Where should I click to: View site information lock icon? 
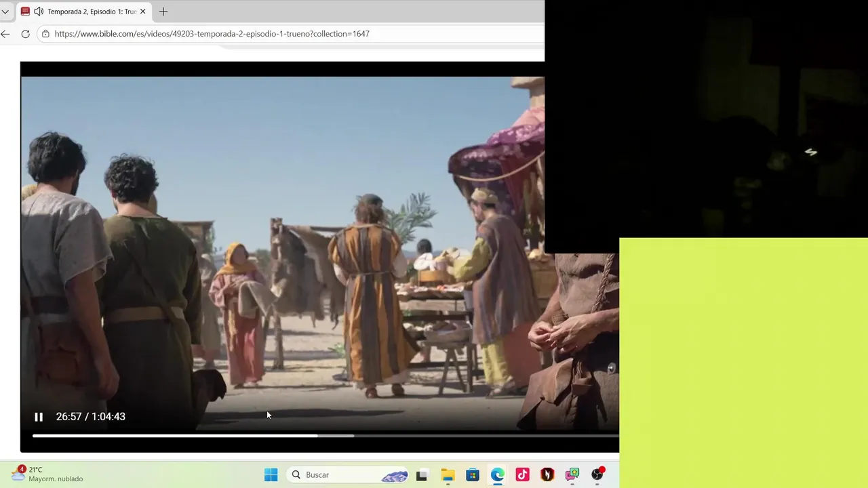click(45, 34)
